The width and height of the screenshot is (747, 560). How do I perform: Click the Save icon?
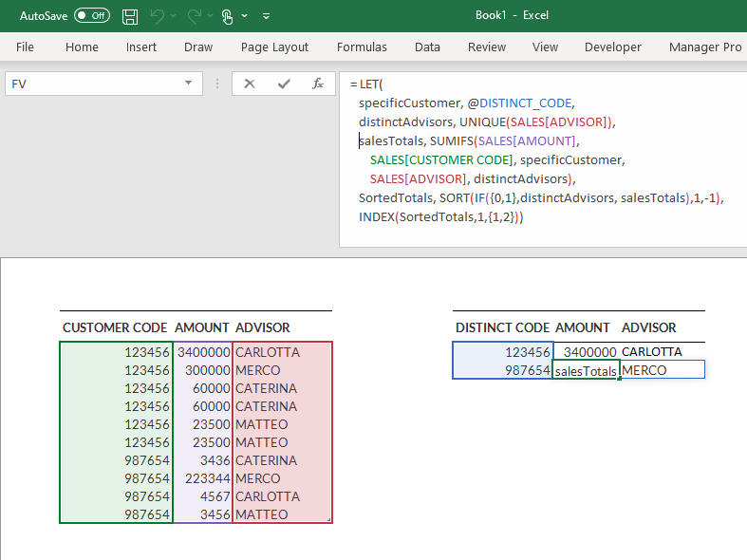pos(130,16)
